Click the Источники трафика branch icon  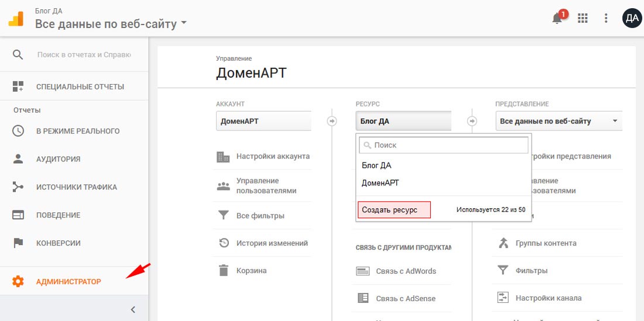click(18, 187)
